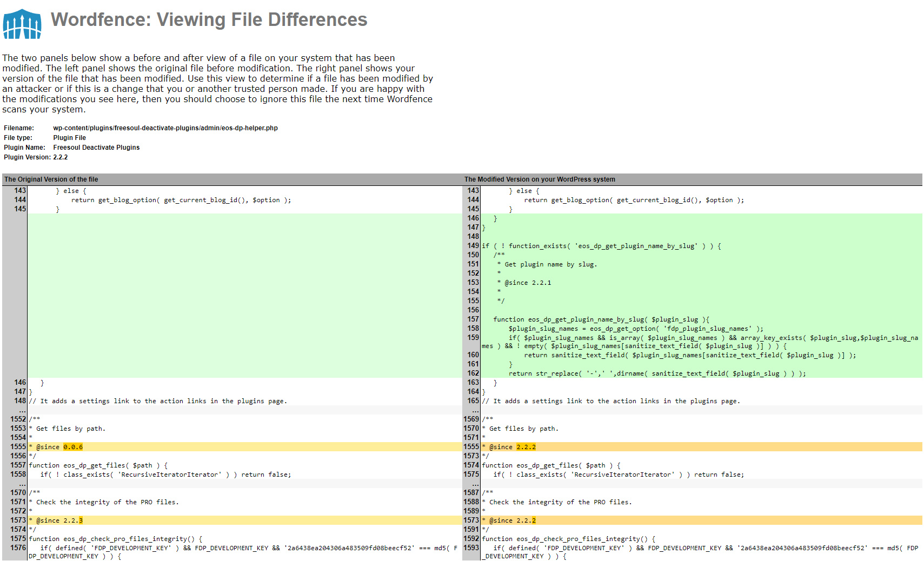Screen dimensions: 924x561
Task: Click line number 1573 in the original panel
Action: [18, 520]
